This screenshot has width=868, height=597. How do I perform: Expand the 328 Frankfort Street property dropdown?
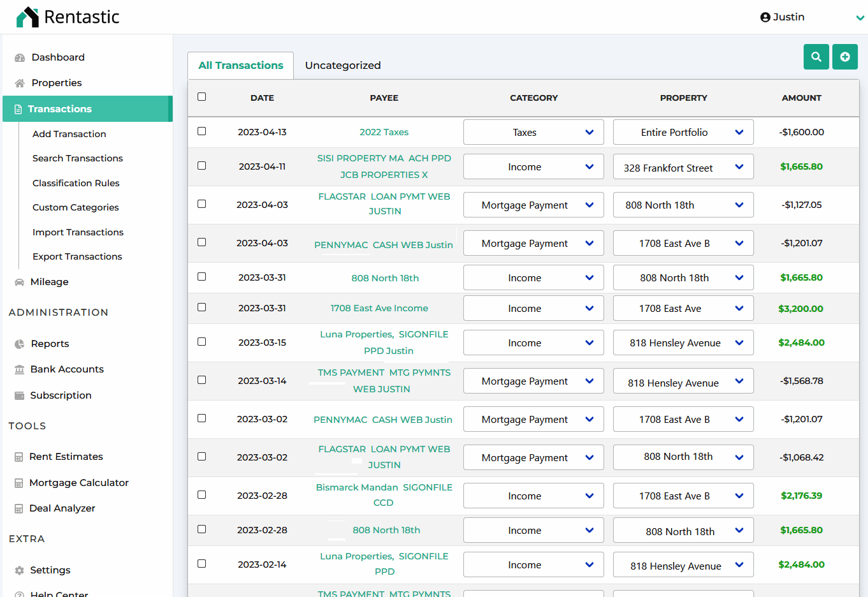pos(683,167)
